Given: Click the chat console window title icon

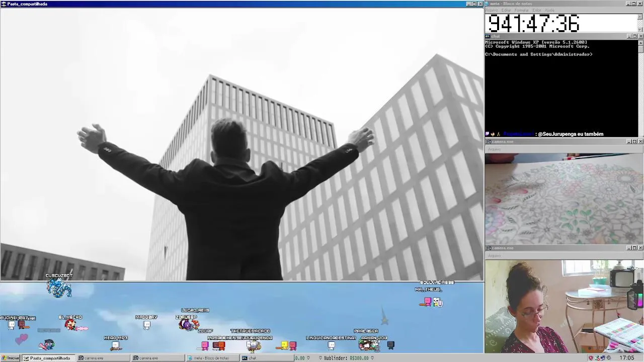Looking at the screenshot, I should coord(488,36).
